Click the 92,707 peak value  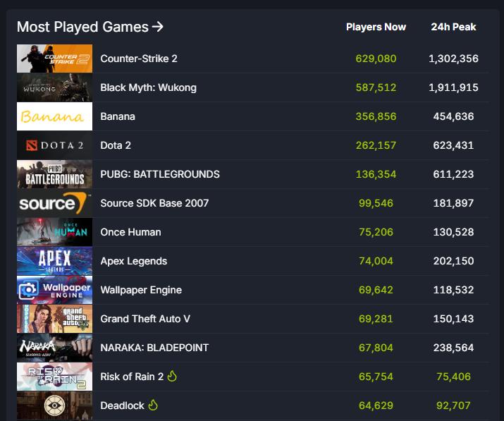tap(453, 406)
